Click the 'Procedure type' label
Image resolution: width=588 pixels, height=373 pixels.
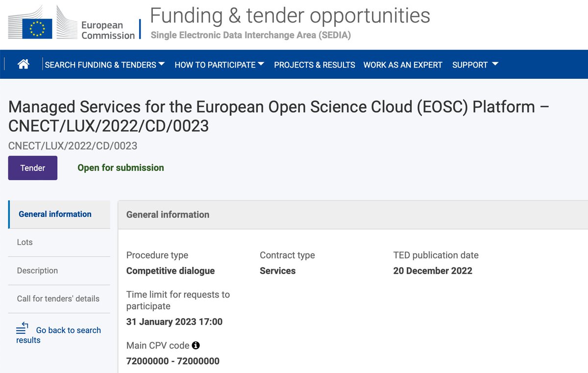[x=157, y=255]
